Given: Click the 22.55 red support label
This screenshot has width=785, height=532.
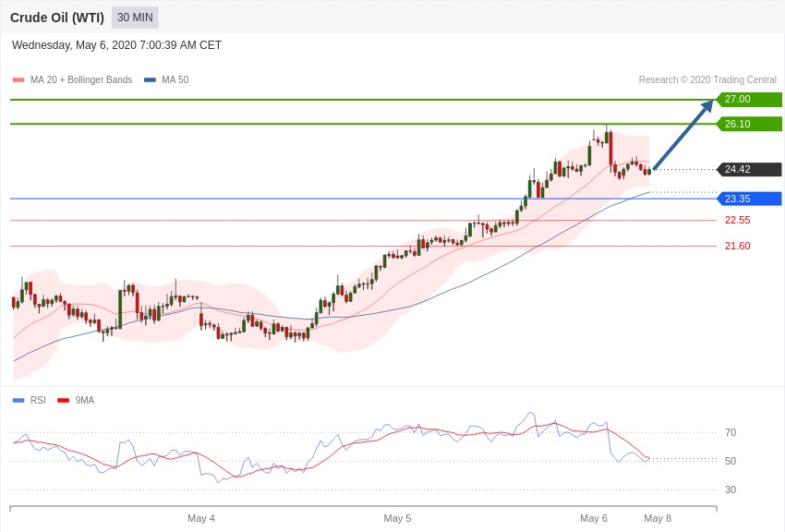Looking at the screenshot, I should [x=737, y=221].
